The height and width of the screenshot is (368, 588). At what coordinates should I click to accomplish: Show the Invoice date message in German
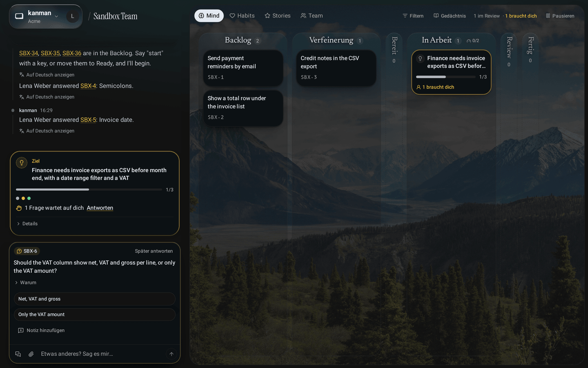47,131
